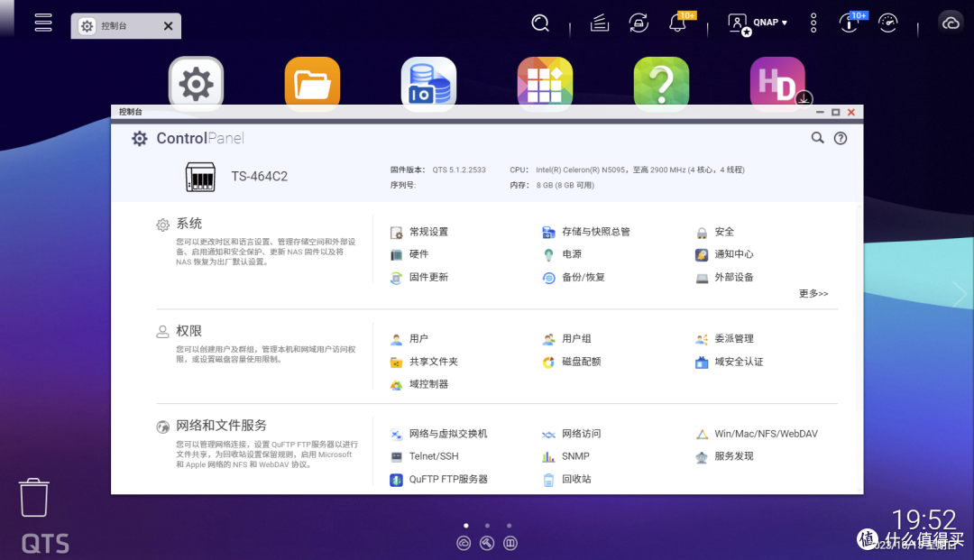Image resolution: width=974 pixels, height=560 pixels.
Task: Click the last round icon below page dots
Action: [x=510, y=543]
